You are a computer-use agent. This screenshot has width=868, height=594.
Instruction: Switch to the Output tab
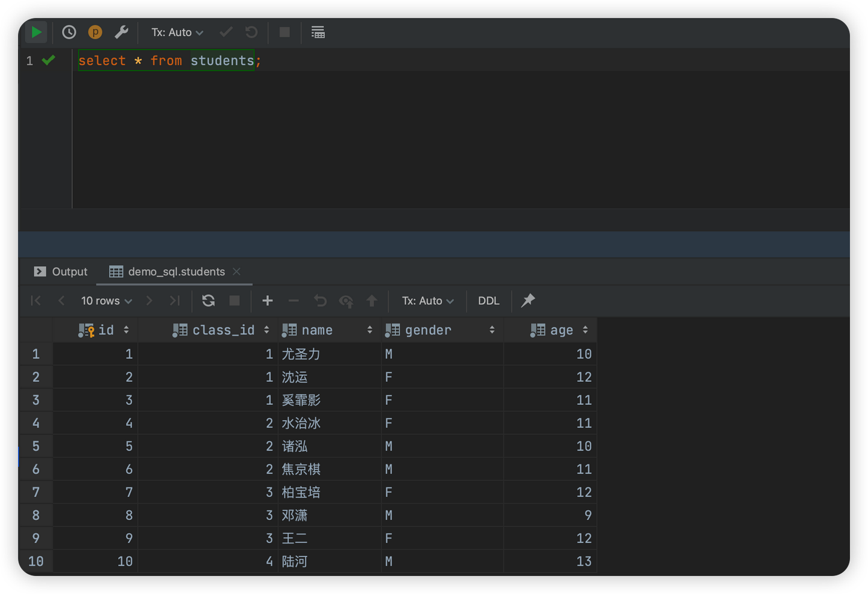coord(61,272)
